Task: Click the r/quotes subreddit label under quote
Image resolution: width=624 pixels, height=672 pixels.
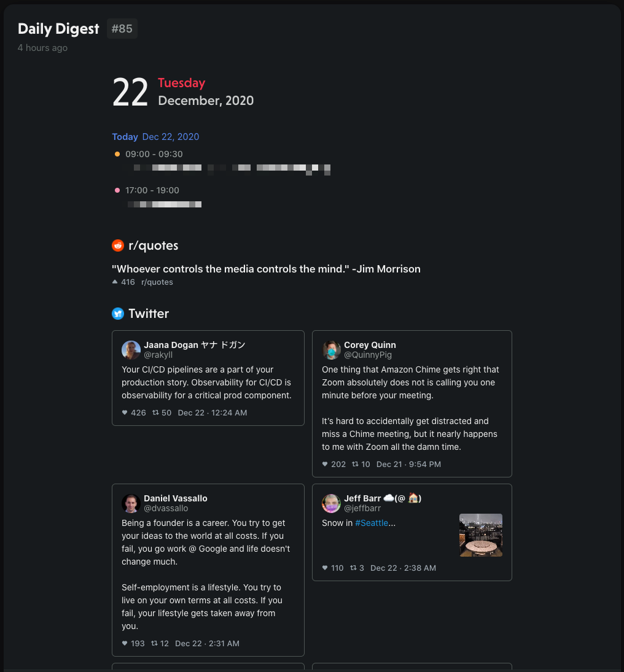Action: 157,282
